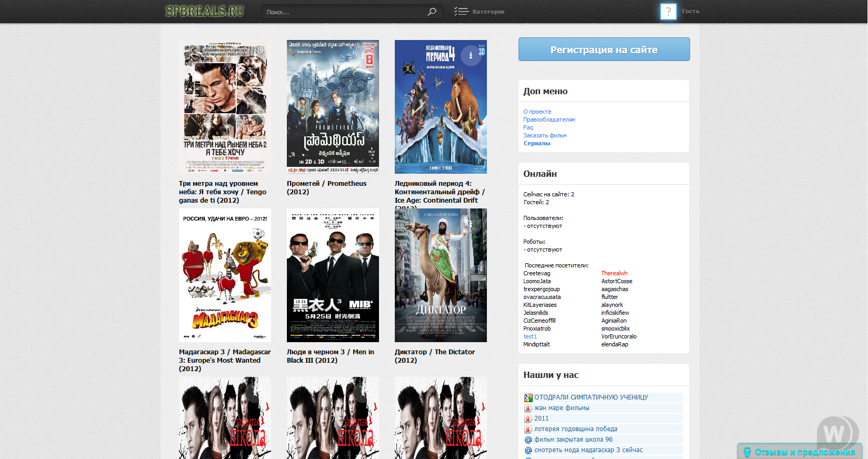This screenshot has height=459, width=868.
Task: Open visitor profile CizCemeoffill
Action: 540,321
